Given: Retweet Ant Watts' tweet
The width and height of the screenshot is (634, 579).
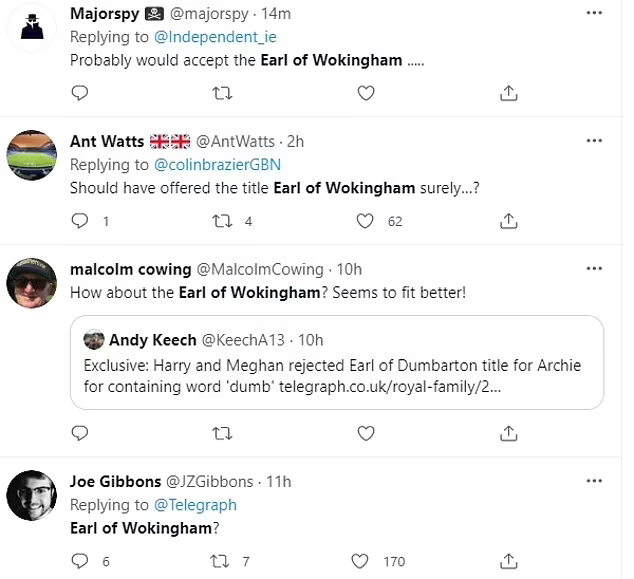Looking at the screenshot, I should 223,221.
